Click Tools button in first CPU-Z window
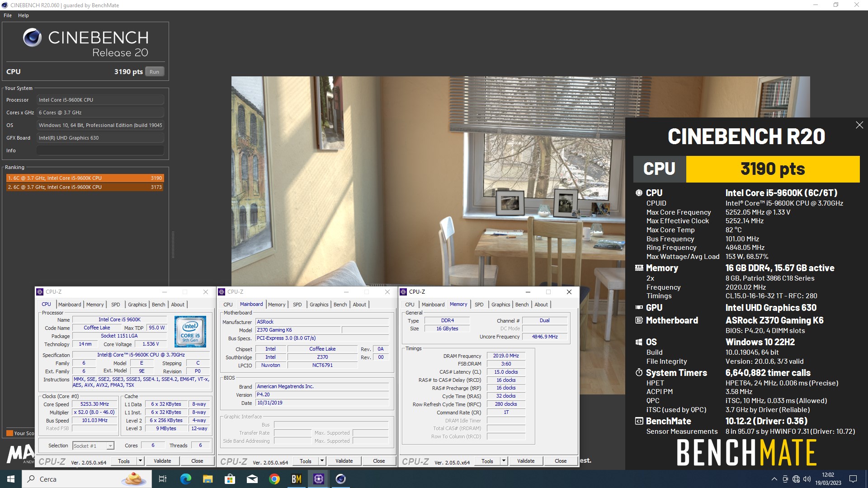The width and height of the screenshot is (868, 488). [124, 461]
